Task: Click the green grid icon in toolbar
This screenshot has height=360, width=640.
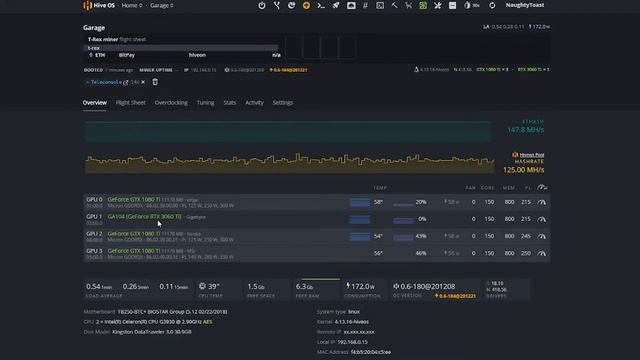Action: [x=423, y=5]
